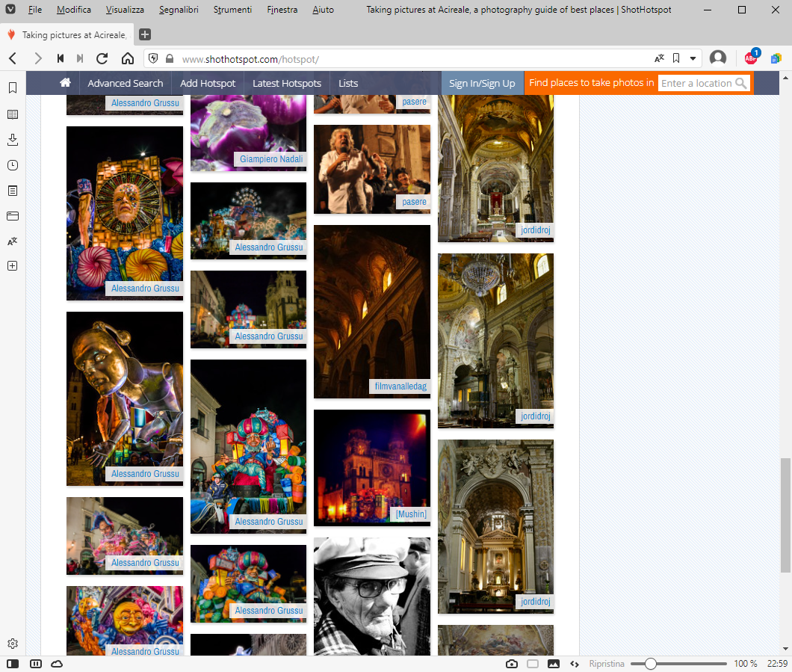This screenshot has width=792, height=672.
Task: Open the File menu
Action: [35, 10]
